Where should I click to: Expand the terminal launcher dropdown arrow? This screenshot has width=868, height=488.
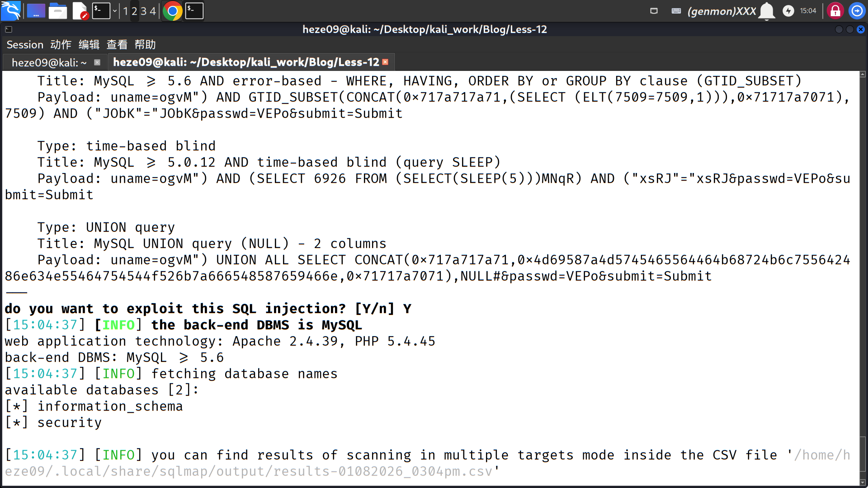[115, 11]
